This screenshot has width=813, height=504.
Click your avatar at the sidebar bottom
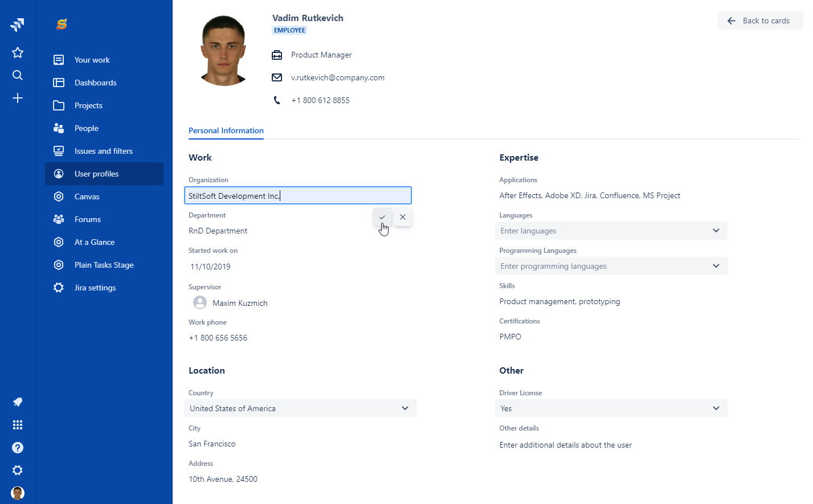[x=17, y=493]
